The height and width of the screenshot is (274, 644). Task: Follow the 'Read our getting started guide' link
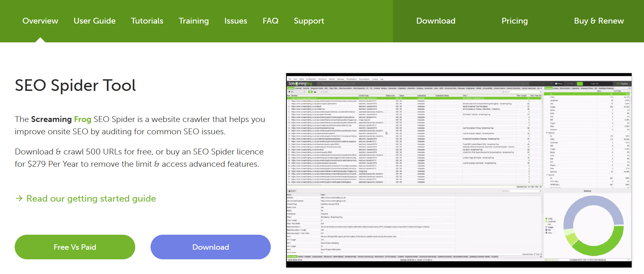[x=91, y=198]
